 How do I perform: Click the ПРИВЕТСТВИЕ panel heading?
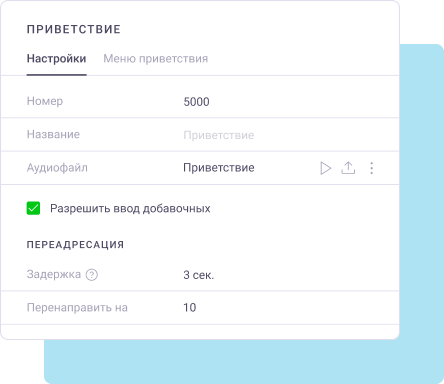click(74, 29)
